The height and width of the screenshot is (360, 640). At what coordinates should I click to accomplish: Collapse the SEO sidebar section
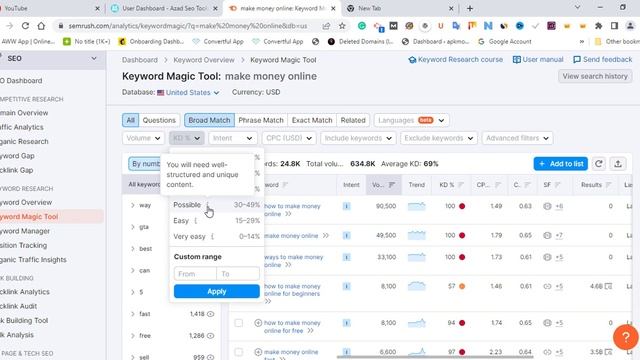[94, 58]
